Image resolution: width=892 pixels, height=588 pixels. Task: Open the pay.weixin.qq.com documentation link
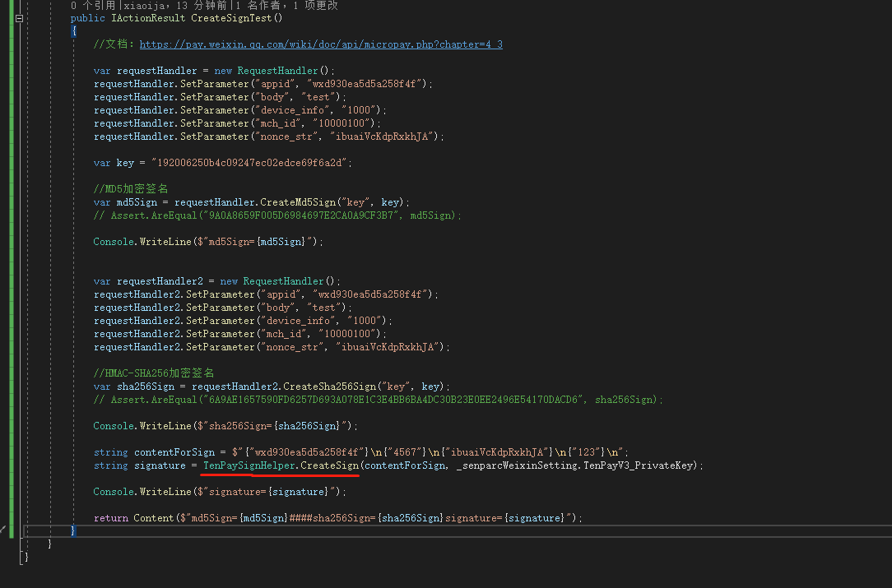click(x=321, y=44)
